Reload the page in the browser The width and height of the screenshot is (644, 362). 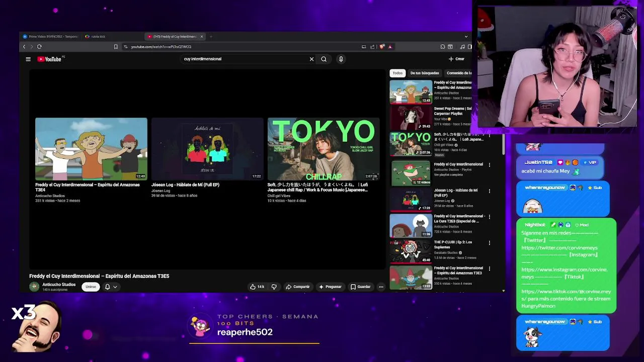39,47
